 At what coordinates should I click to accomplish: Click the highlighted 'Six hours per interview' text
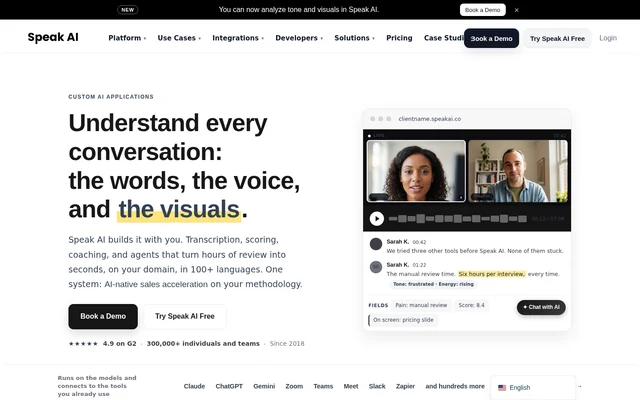tap(492, 274)
